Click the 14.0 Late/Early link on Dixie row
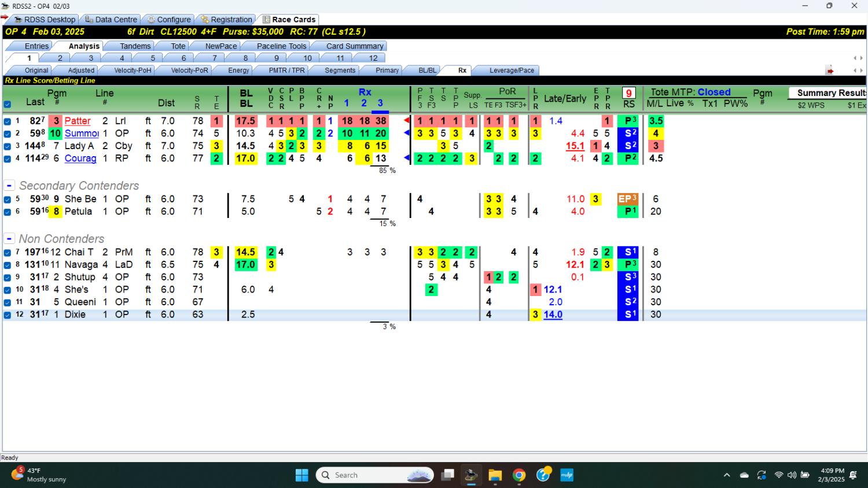 pyautogui.click(x=553, y=315)
